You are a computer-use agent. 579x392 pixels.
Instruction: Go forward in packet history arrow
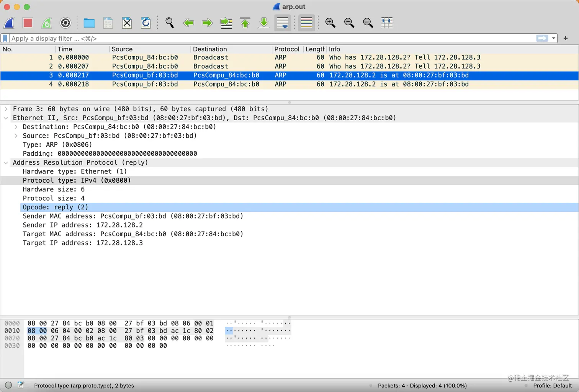tap(207, 23)
